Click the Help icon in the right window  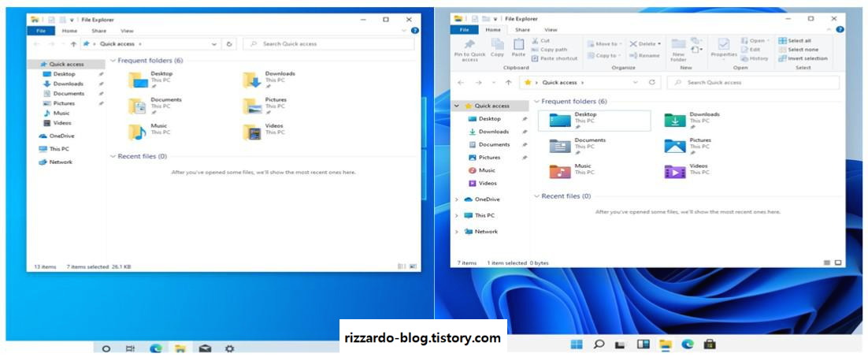840,30
